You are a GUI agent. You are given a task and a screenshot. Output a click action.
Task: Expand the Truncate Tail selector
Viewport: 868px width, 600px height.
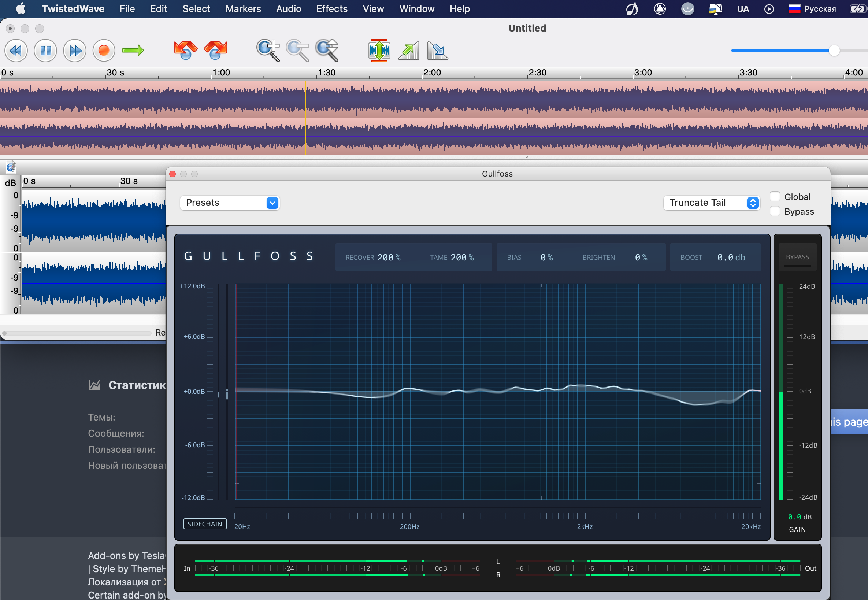coord(712,203)
